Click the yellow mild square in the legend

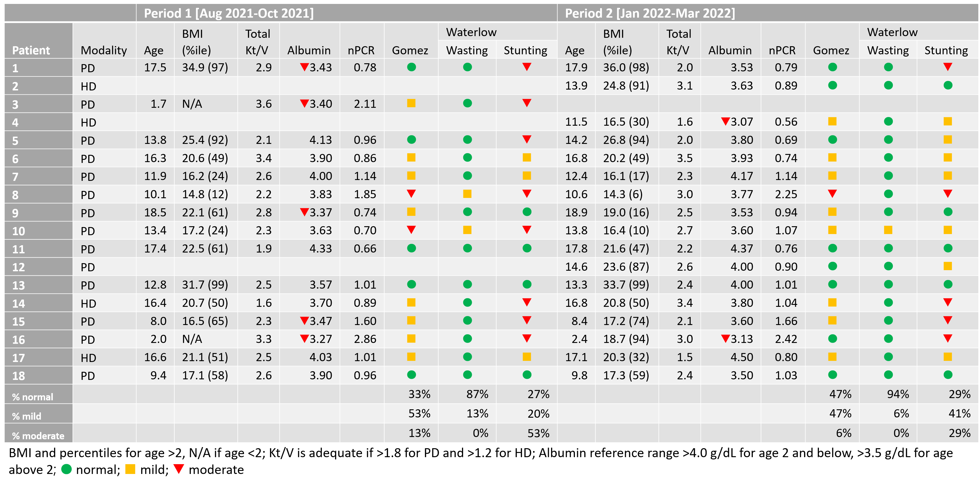coord(130,469)
